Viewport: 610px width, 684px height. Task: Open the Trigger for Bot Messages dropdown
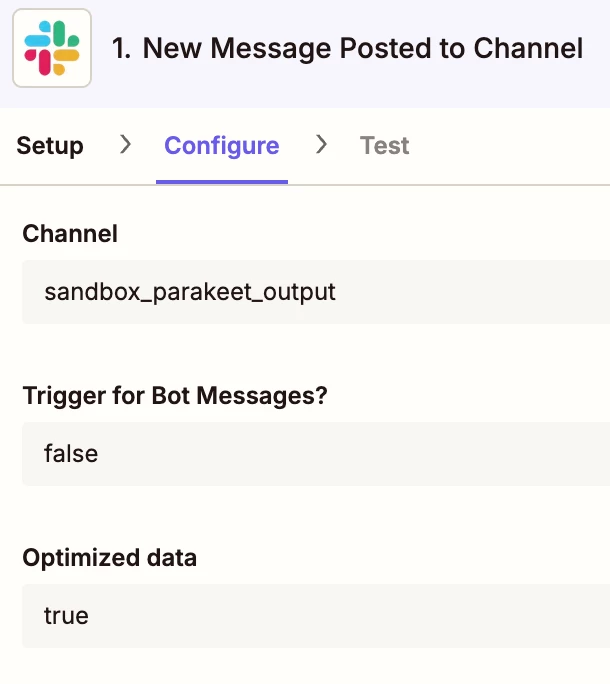pos(316,454)
